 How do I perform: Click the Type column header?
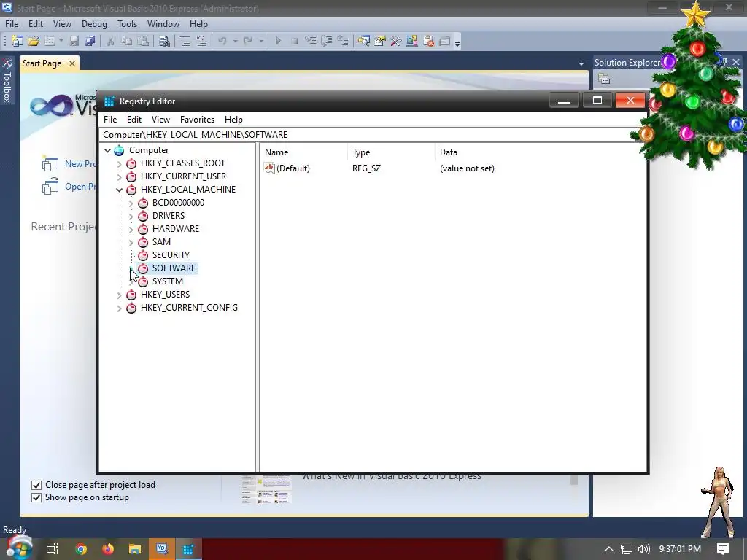[x=361, y=152]
